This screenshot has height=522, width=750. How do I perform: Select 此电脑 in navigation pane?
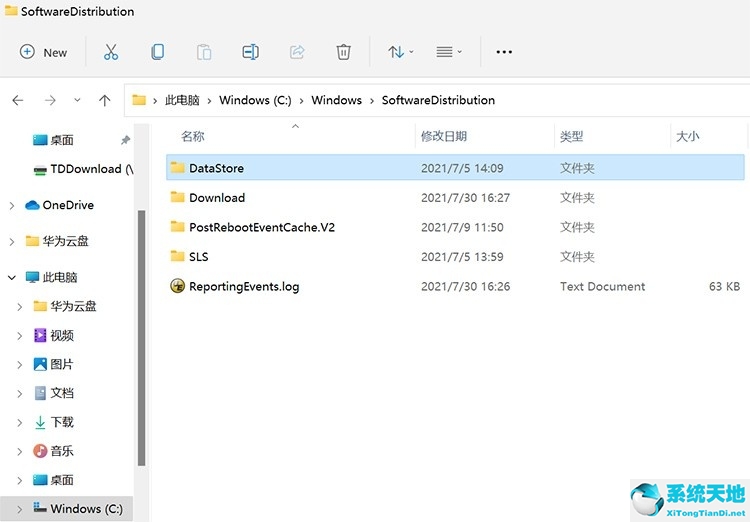[51, 278]
